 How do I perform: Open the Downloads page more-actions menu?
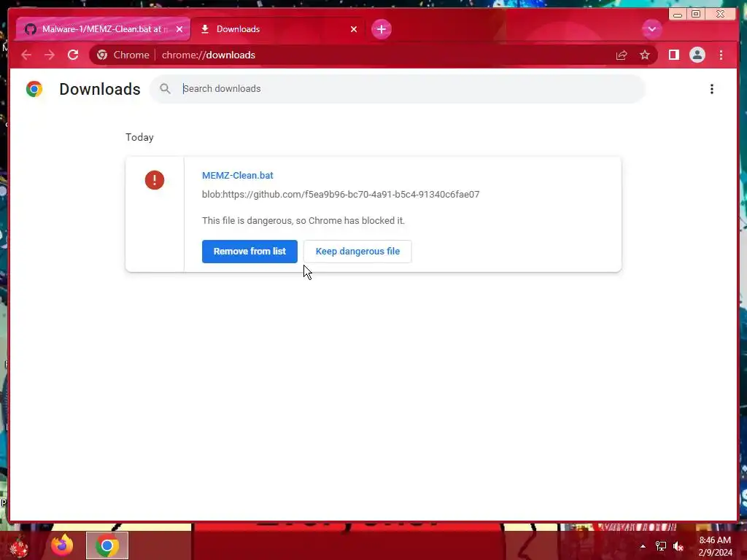tap(712, 89)
